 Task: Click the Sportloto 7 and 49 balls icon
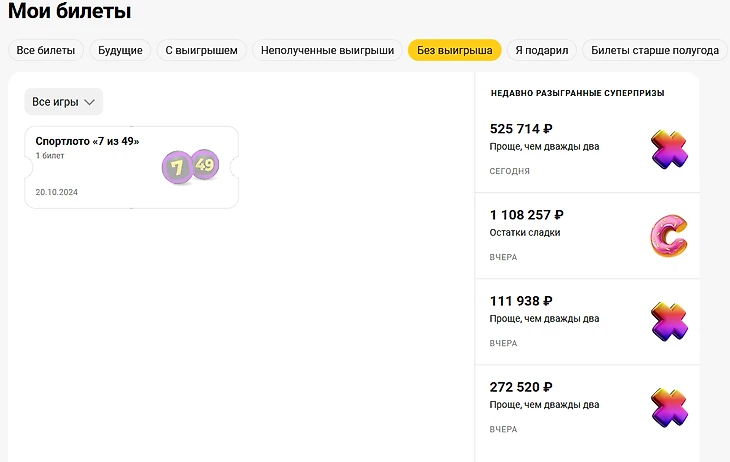(x=190, y=167)
